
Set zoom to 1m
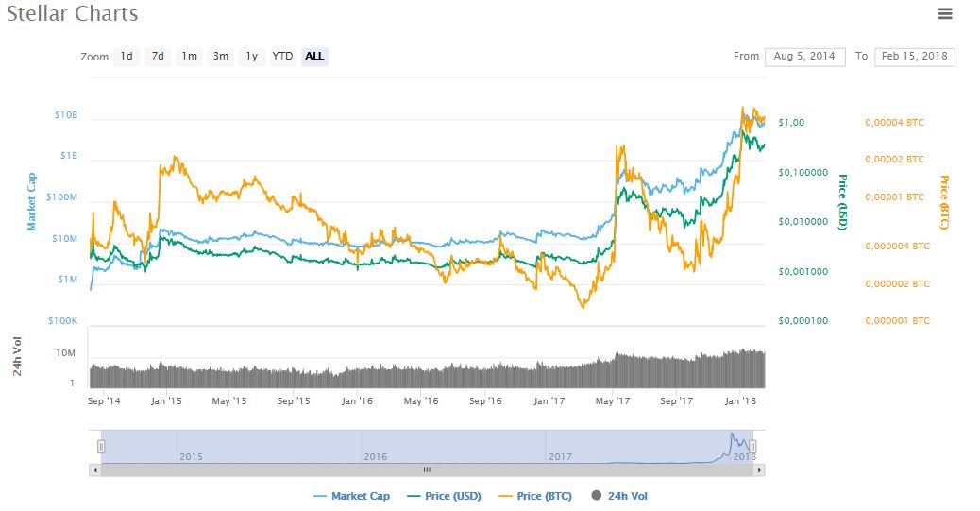click(x=189, y=57)
